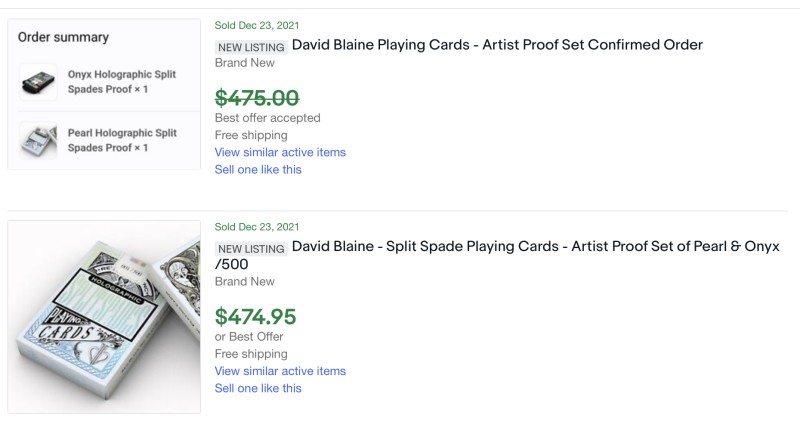Screen dimensions: 800x425
Task: Click Sell one like this under $475.00 listing
Action: [258, 169]
